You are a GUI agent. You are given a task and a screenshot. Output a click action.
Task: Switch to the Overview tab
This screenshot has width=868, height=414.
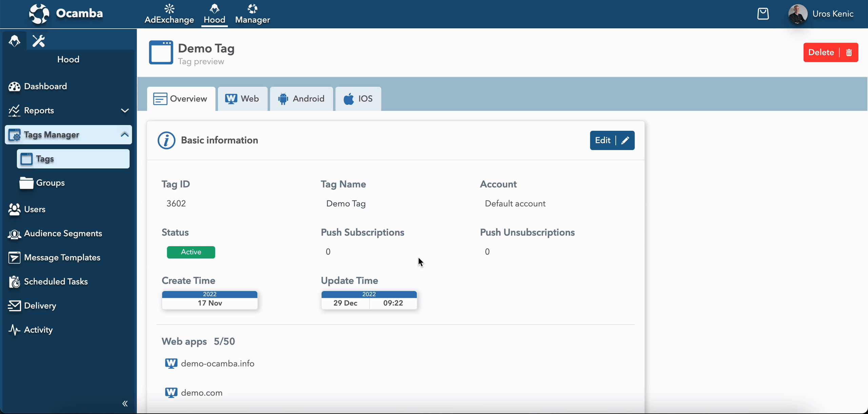(x=181, y=99)
